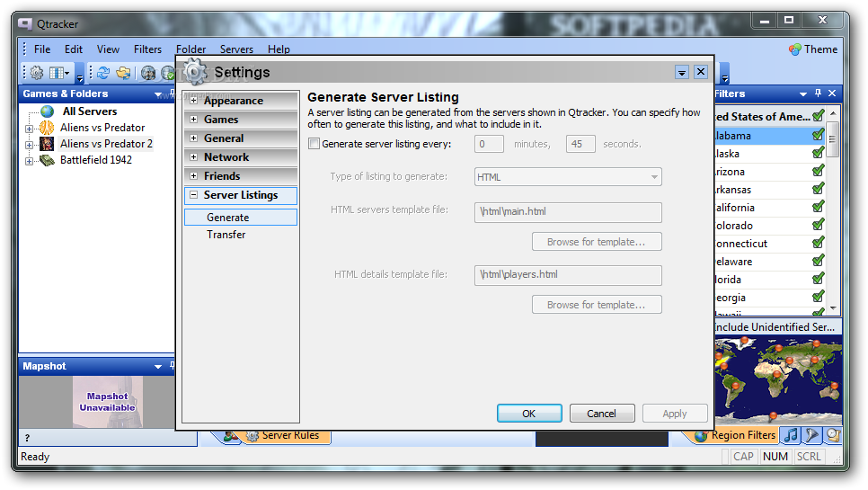Expand Battlefield 1942 tree node

(29, 161)
